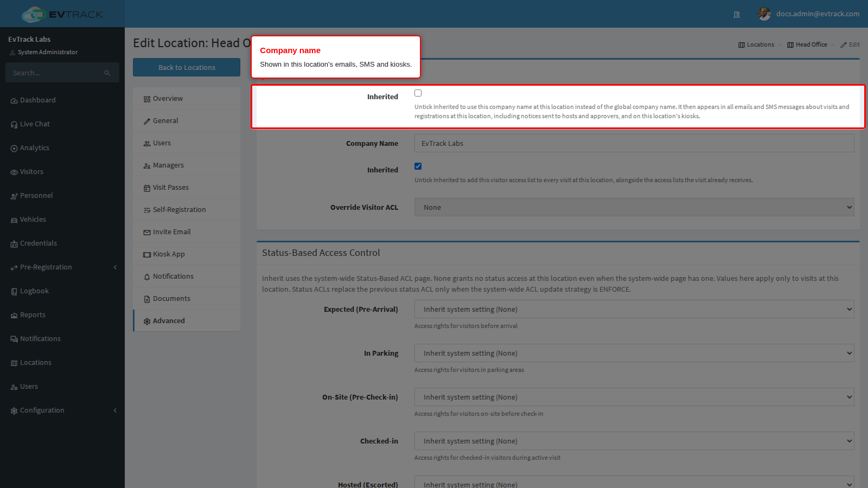Expand the Configuration sidebar menu
This screenshot has width=868, height=488.
(62, 410)
